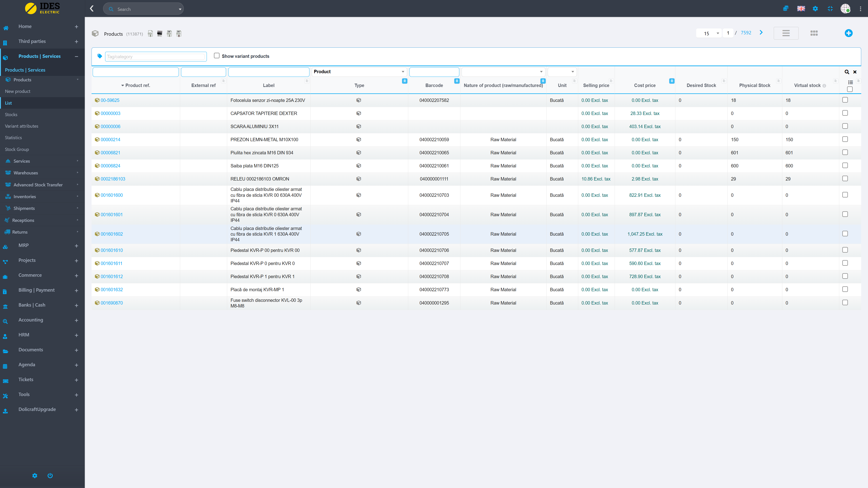Tick checkbox for product 00000214 row
This screenshot has width=868, height=488.
(x=845, y=139)
